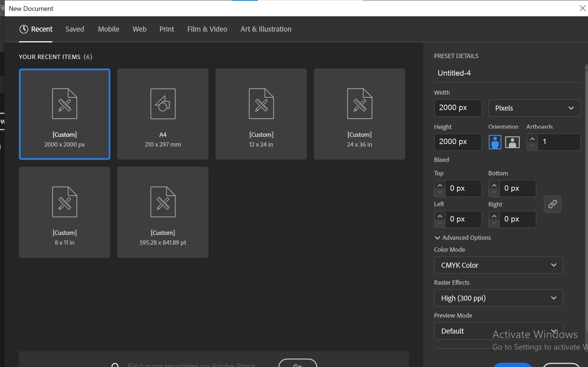This screenshot has height=367, width=588.
Task: Decrease the Left bleed value
Action: tap(440, 223)
